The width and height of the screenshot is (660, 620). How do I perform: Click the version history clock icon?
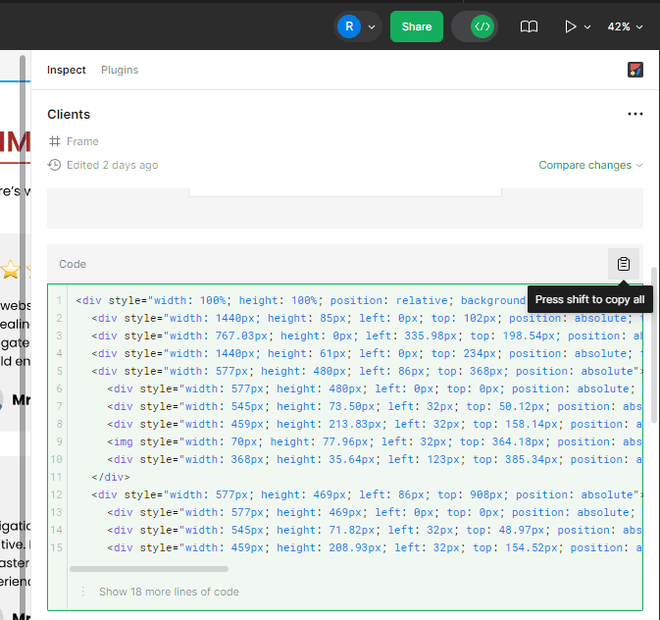(x=54, y=165)
